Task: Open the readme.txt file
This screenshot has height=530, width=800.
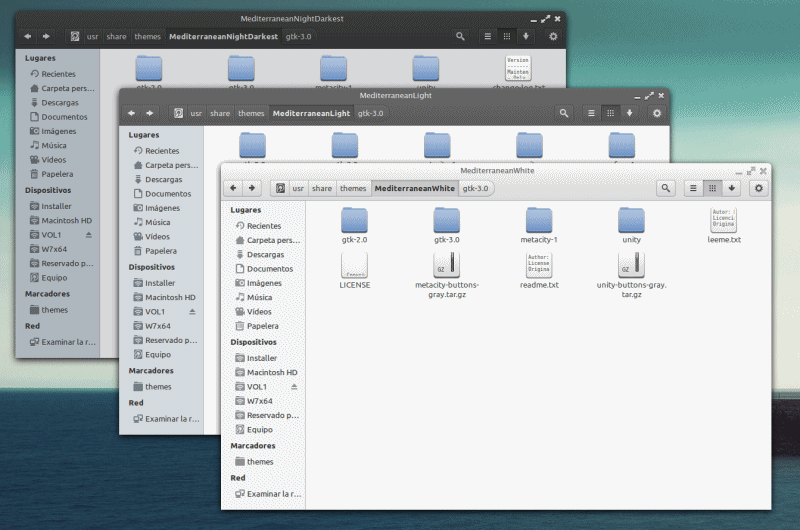Action: point(539,266)
